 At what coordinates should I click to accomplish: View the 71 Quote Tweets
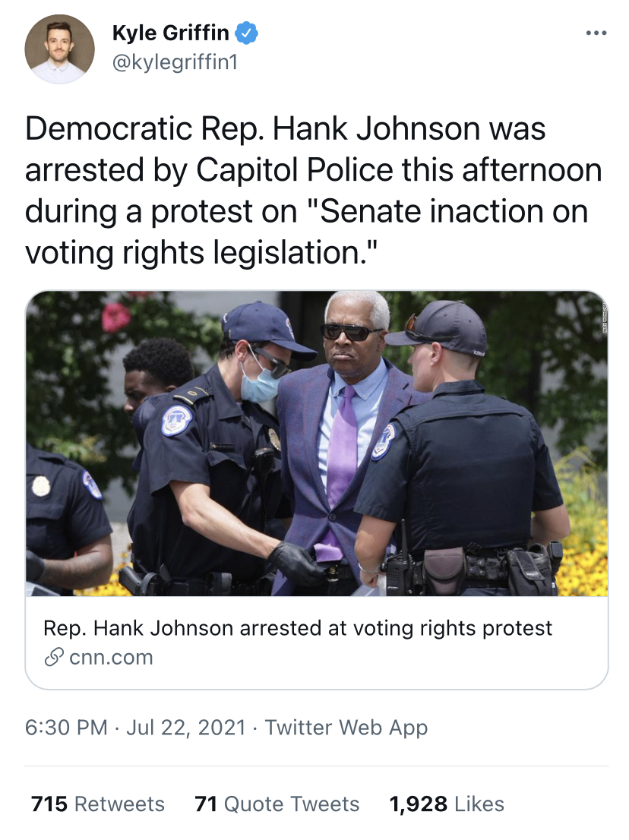tap(277, 804)
